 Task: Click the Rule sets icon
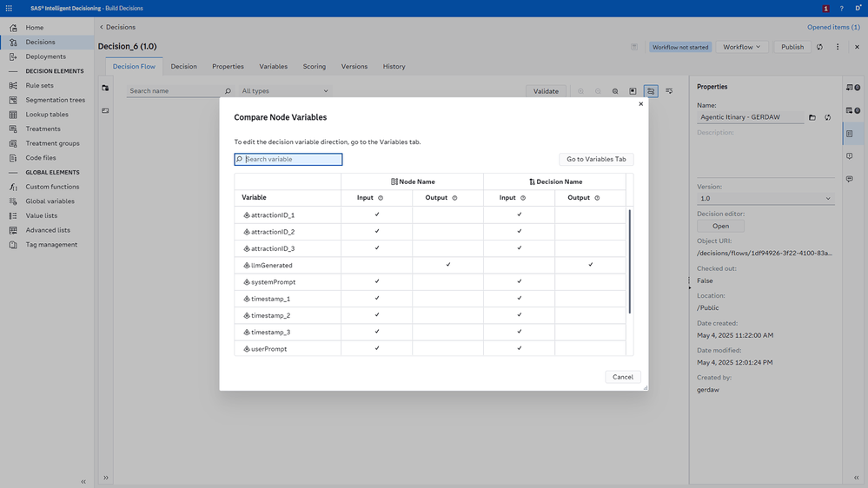13,85
